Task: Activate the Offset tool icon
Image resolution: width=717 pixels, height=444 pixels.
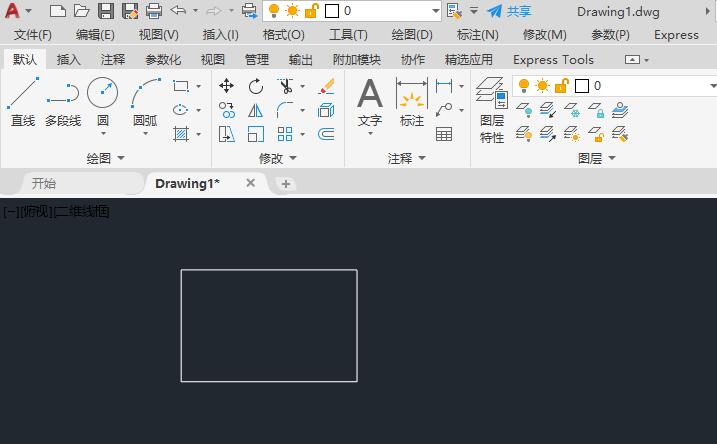Action: coord(326,134)
